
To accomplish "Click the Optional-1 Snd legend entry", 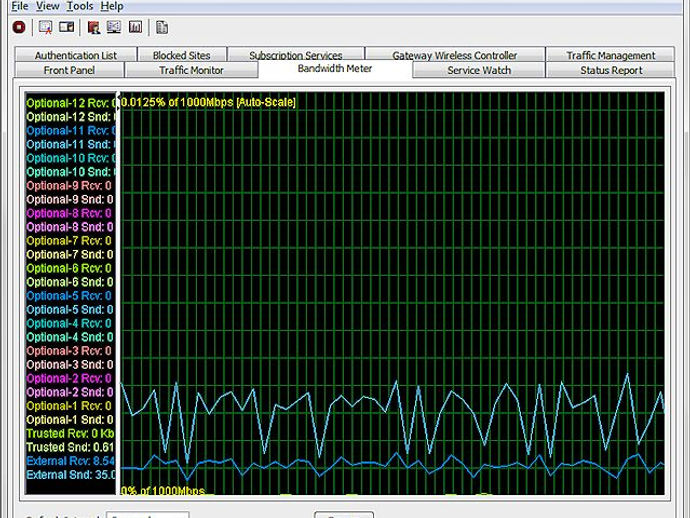I will tap(70, 419).
